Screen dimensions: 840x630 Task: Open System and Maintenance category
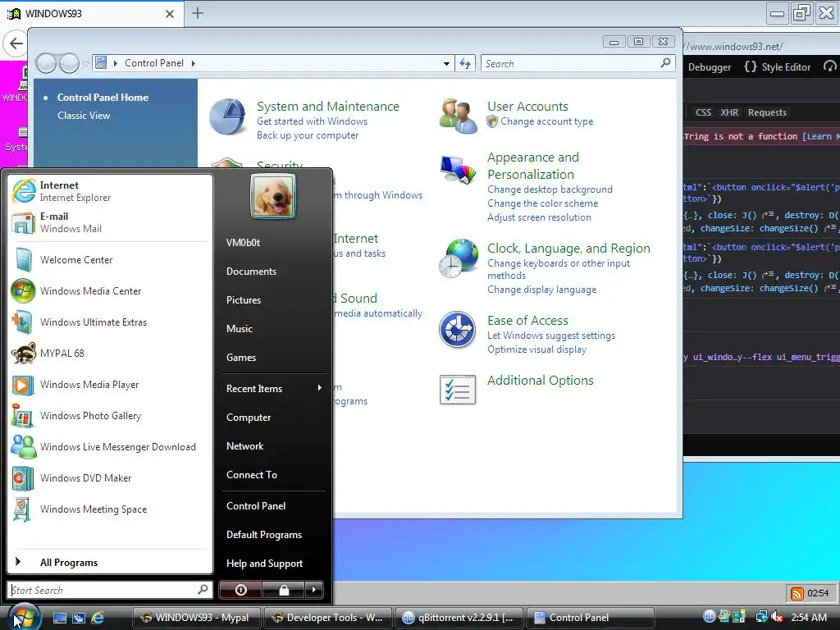tap(328, 107)
